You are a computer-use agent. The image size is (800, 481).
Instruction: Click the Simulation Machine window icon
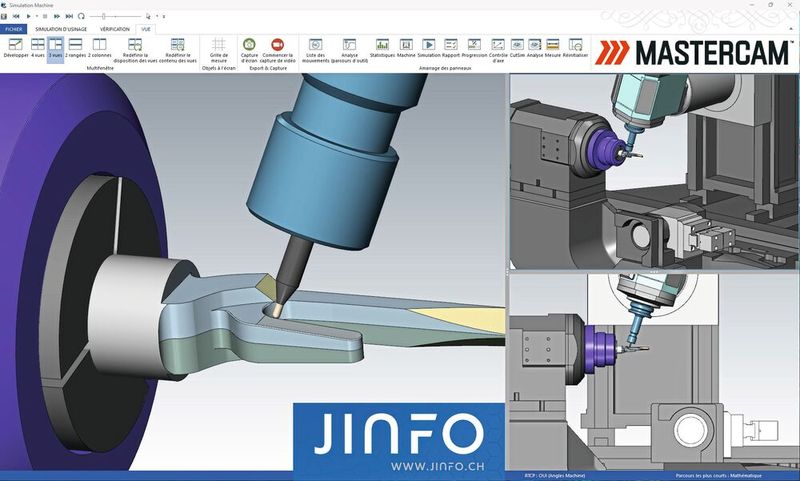(x=4, y=5)
